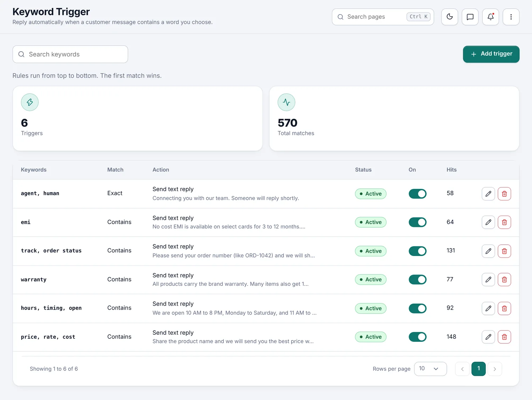Toggle the hours, timing, open switch
The image size is (532, 400).
[x=417, y=308]
